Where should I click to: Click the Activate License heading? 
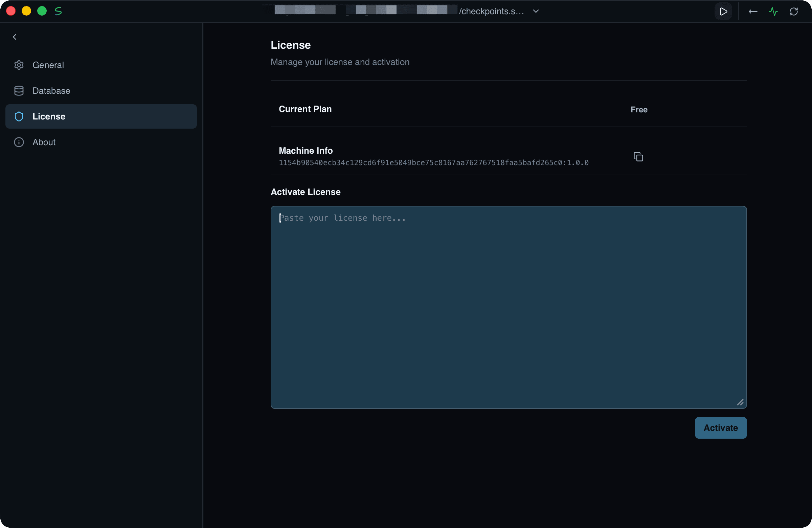click(x=306, y=192)
